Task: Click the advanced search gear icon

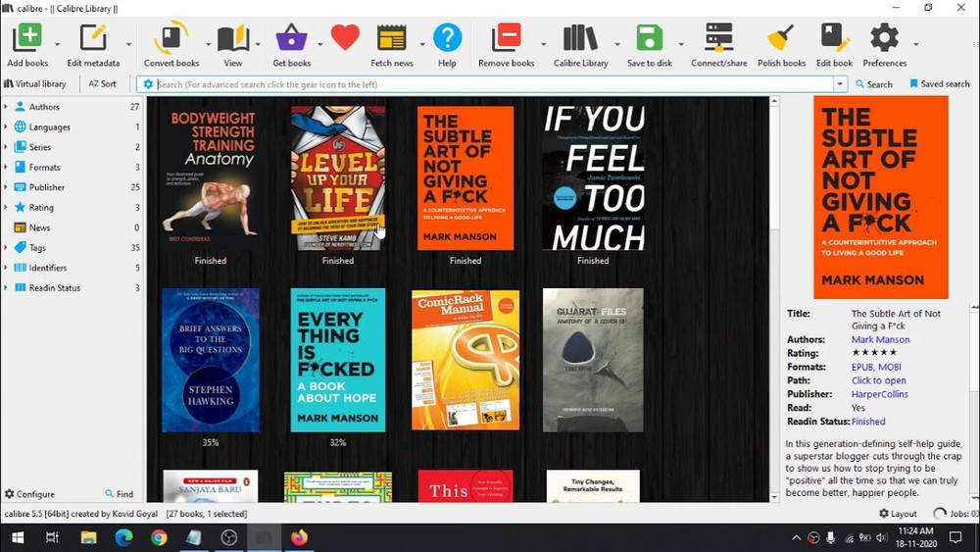Action: pos(148,84)
